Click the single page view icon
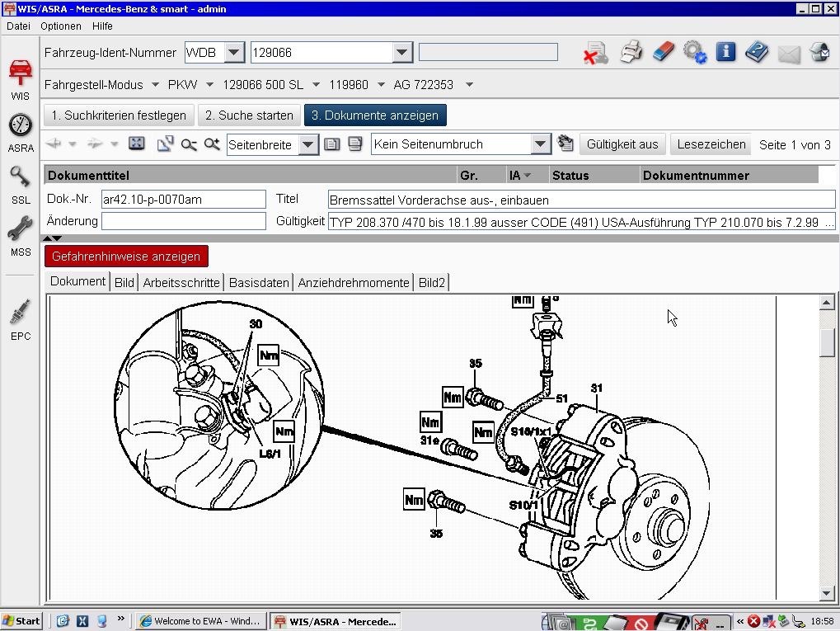 [331, 144]
